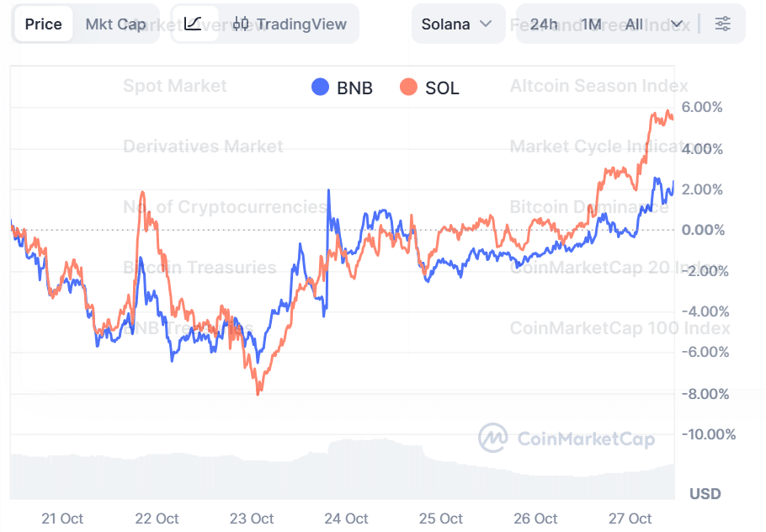
Task: Select the line chart view icon
Action: click(193, 24)
